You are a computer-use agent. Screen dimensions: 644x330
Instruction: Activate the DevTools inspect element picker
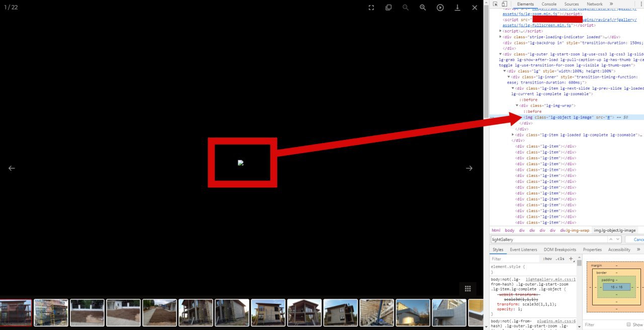tap(496, 4)
